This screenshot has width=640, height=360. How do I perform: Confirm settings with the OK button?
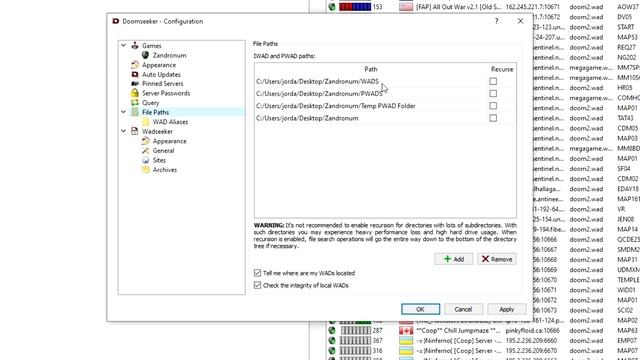(x=420, y=309)
